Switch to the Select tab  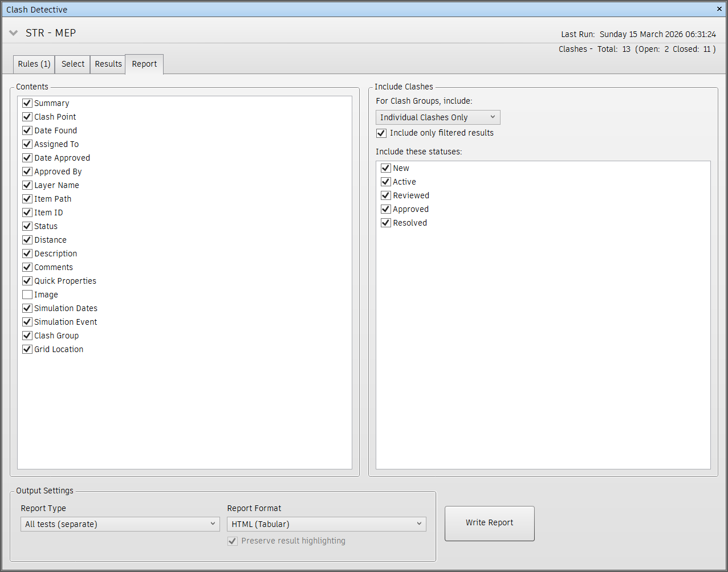coord(72,64)
